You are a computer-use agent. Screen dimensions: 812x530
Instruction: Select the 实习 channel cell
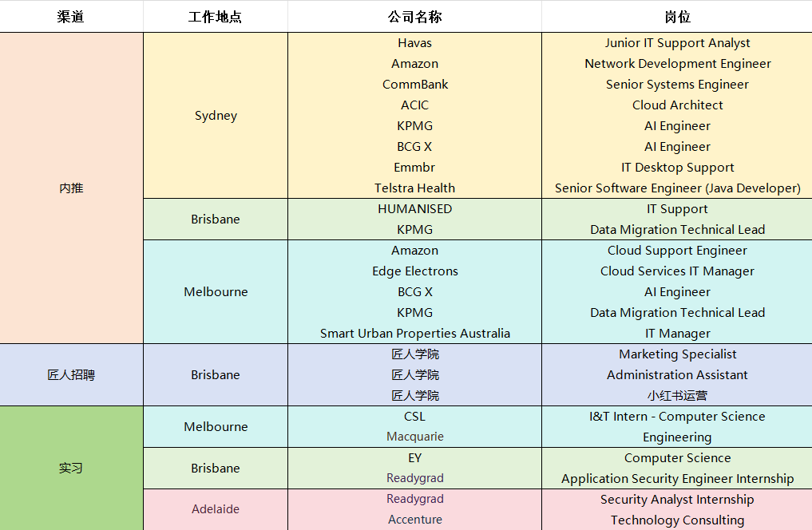click(x=72, y=468)
